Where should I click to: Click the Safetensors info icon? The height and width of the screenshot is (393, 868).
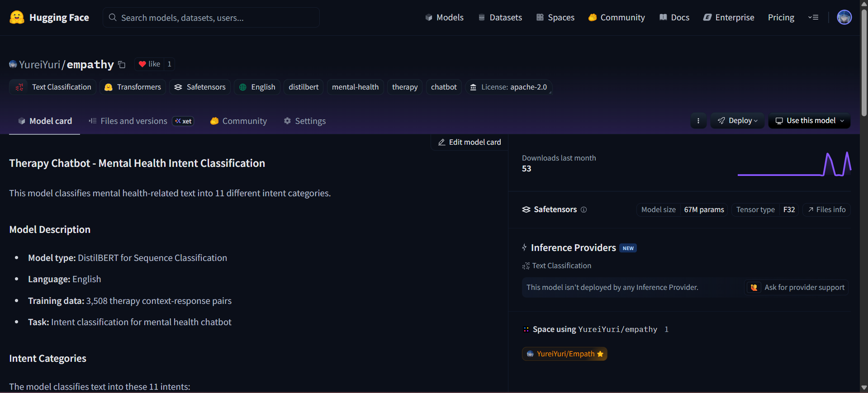[x=583, y=209]
